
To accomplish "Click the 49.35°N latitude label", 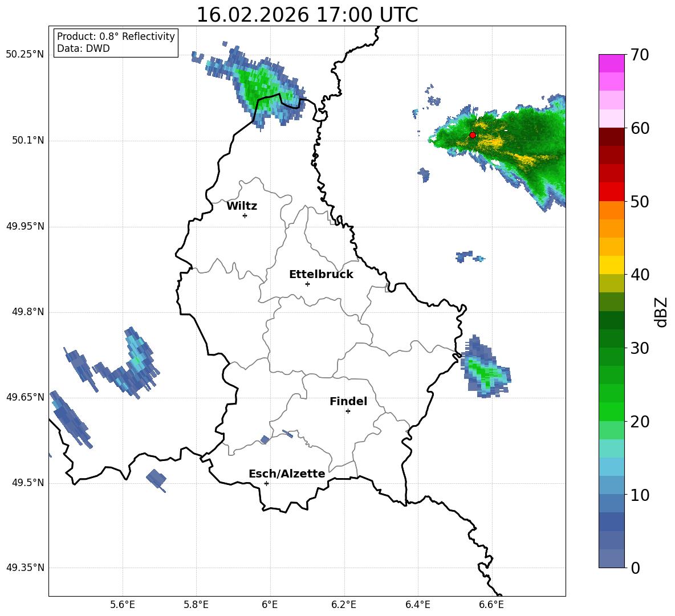I will 25,568.
